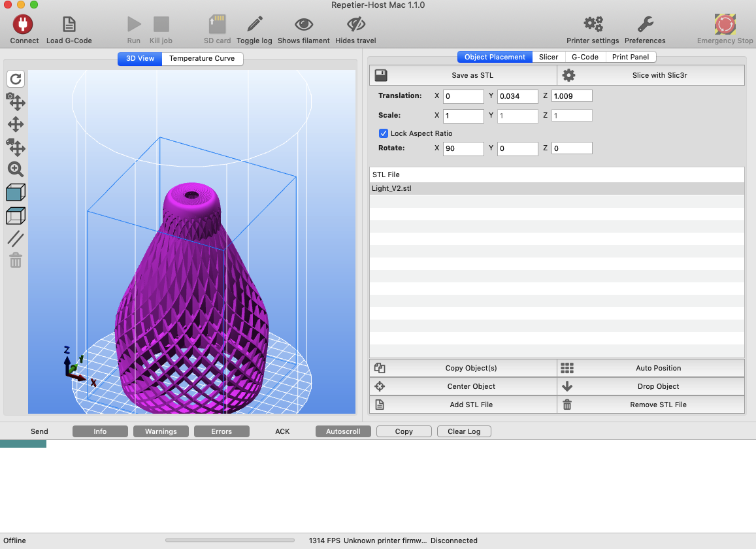
Task: Start the print with Run
Action: [x=134, y=24]
